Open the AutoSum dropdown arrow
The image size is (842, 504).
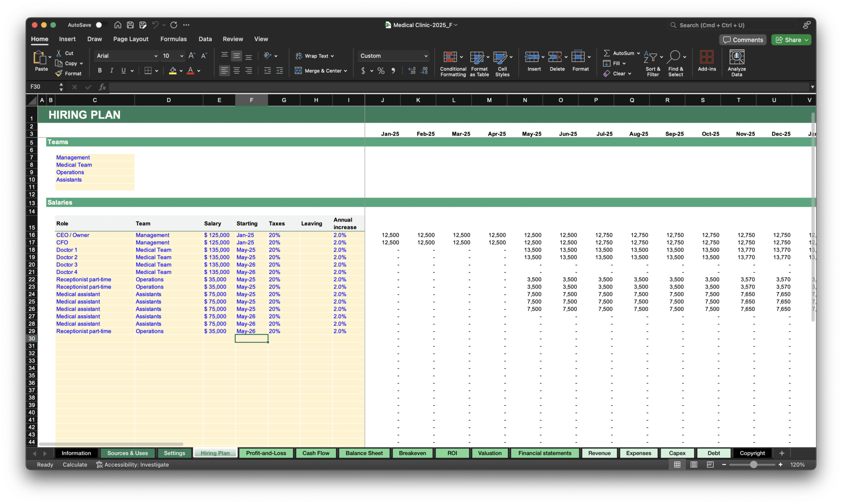tap(638, 53)
